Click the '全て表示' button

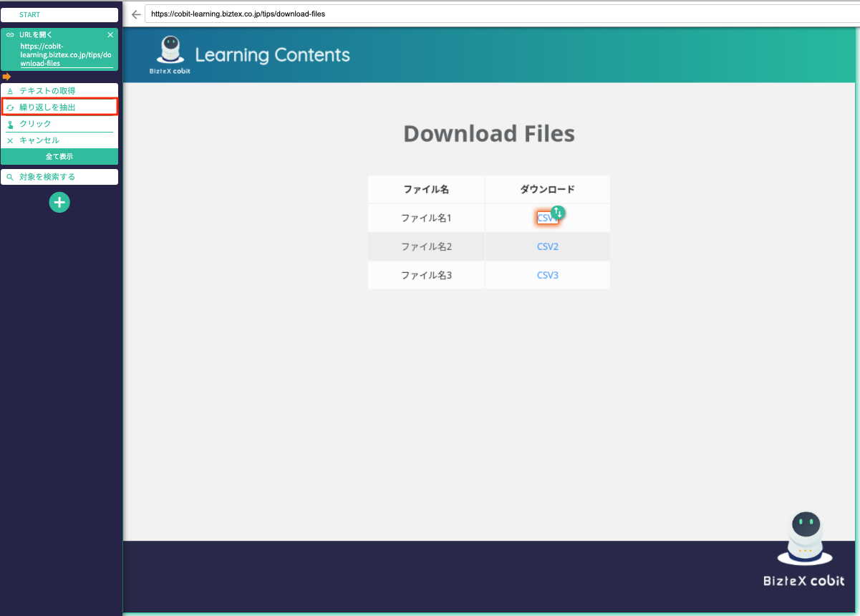tap(59, 156)
